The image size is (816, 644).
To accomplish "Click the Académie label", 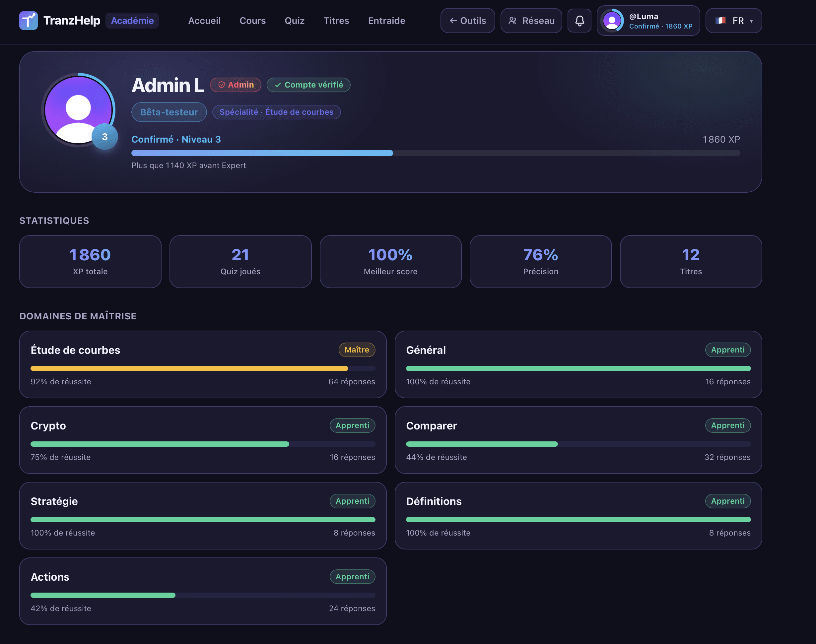I will (132, 20).
